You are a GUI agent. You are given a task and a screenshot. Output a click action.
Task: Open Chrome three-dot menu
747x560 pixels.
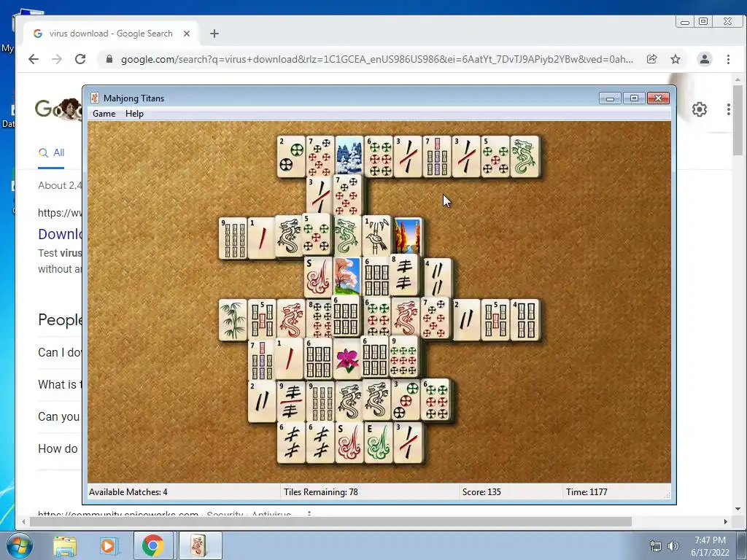point(728,59)
